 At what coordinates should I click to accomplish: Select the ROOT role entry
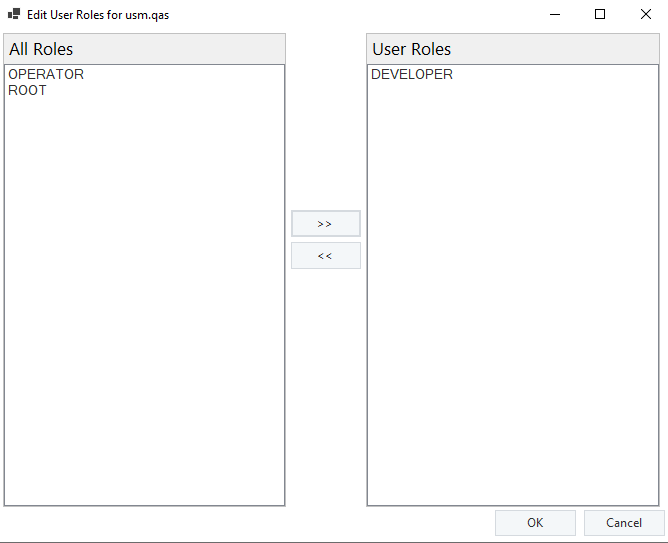click(27, 91)
